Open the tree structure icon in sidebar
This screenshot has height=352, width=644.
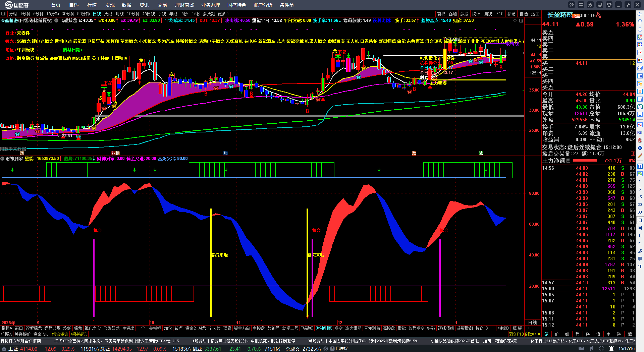(x=640, y=84)
